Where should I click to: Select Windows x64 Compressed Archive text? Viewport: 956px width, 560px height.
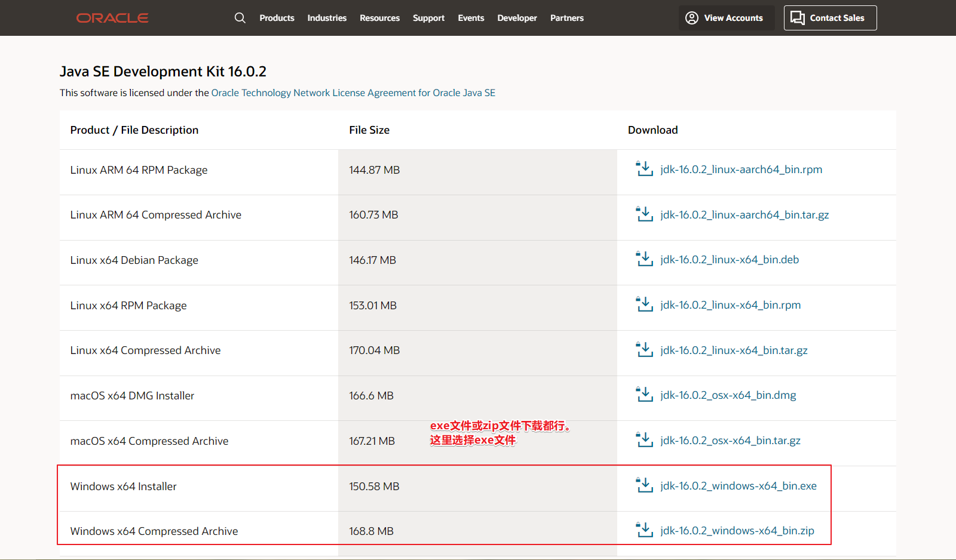(x=154, y=531)
